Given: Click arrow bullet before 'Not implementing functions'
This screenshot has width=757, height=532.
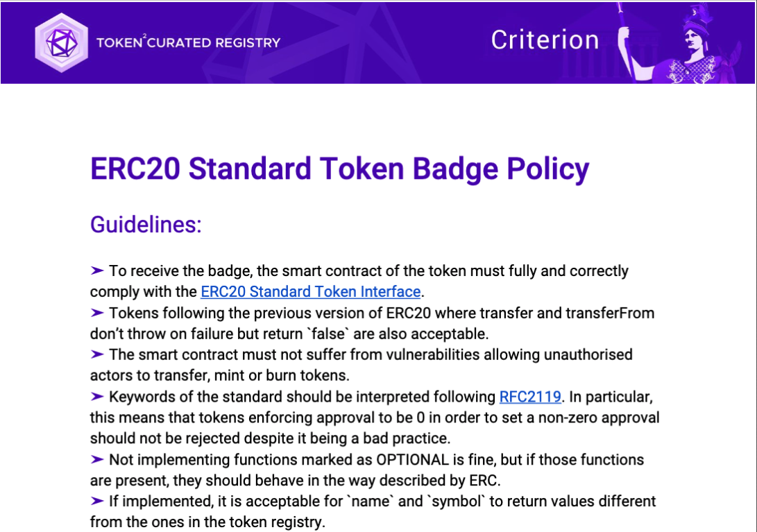Looking at the screenshot, I should point(97,460).
